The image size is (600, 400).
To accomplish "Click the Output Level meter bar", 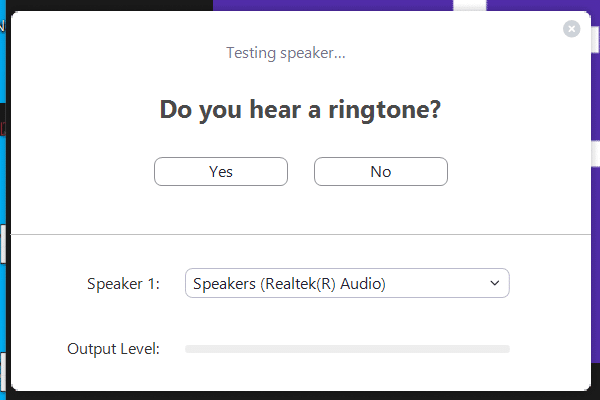I will (x=347, y=349).
